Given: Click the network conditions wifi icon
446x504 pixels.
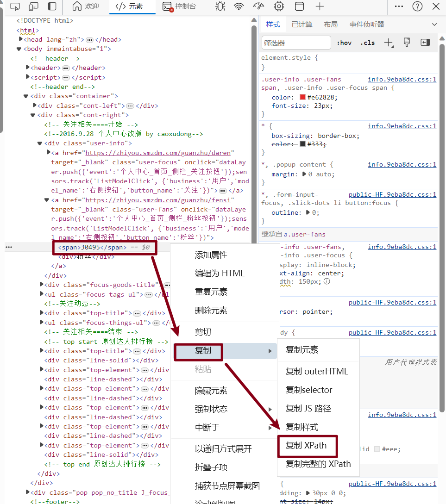Looking at the screenshot, I should (239, 6).
